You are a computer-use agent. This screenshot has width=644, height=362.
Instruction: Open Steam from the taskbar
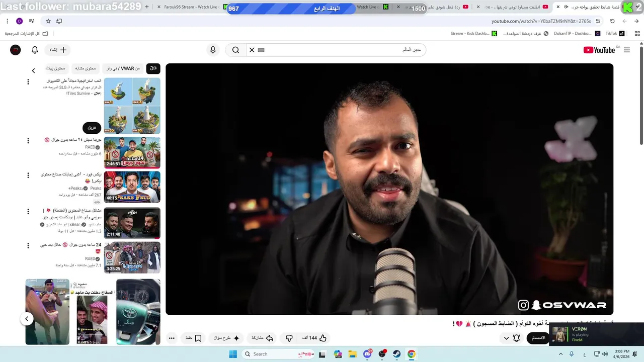click(x=397, y=354)
